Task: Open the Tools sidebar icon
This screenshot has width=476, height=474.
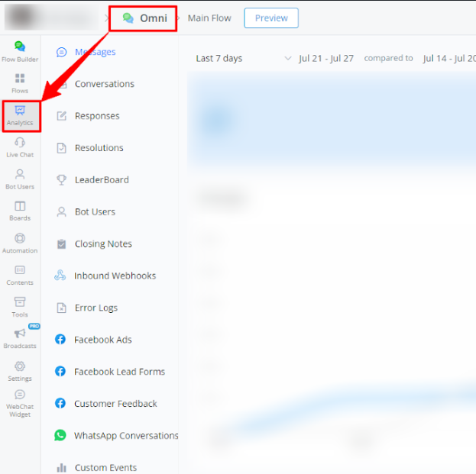Action: 20,307
